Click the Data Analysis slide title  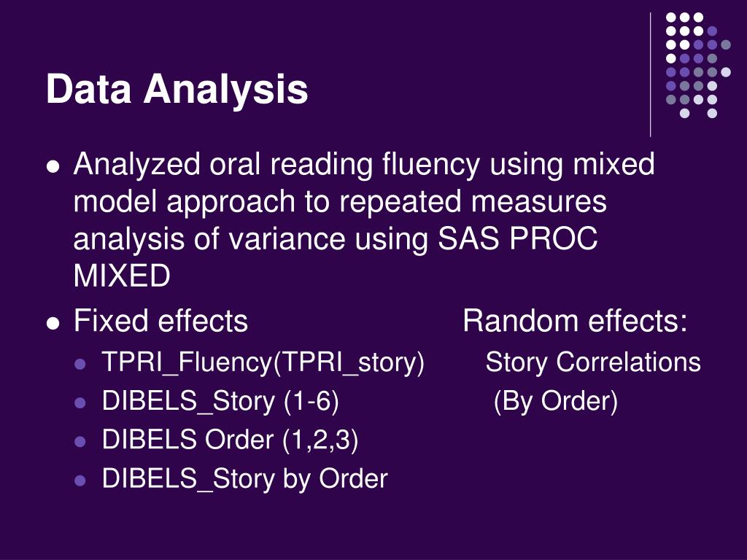pos(177,90)
